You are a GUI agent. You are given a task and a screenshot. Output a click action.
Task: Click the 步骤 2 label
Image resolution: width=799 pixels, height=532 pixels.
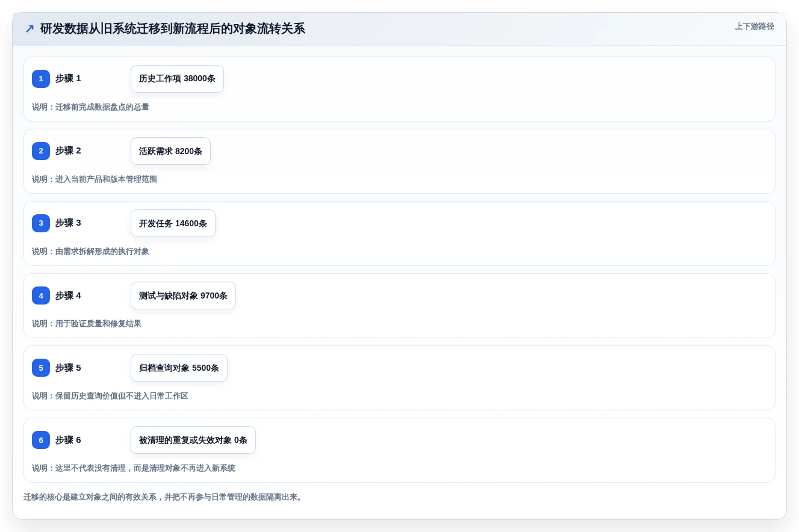(68, 150)
